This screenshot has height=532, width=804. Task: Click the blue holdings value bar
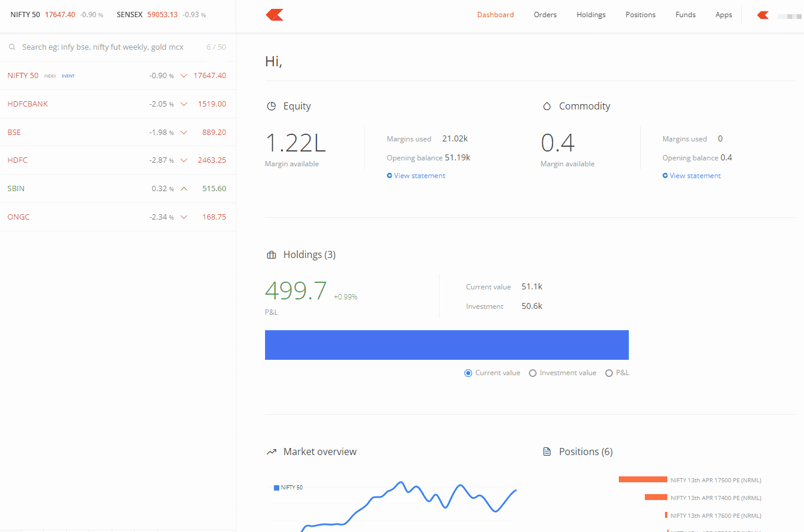pos(447,345)
